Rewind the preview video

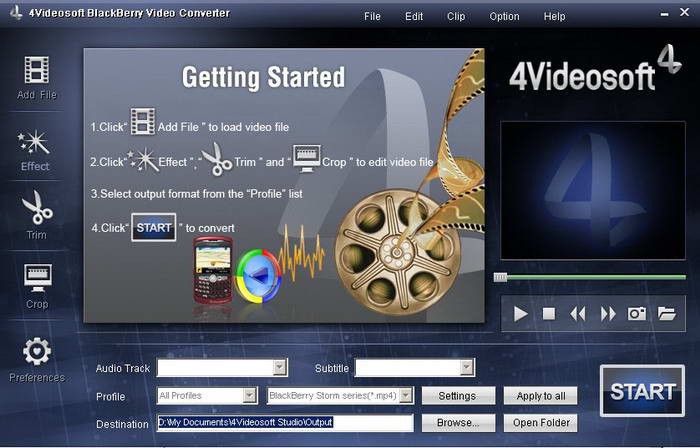coord(578,314)
